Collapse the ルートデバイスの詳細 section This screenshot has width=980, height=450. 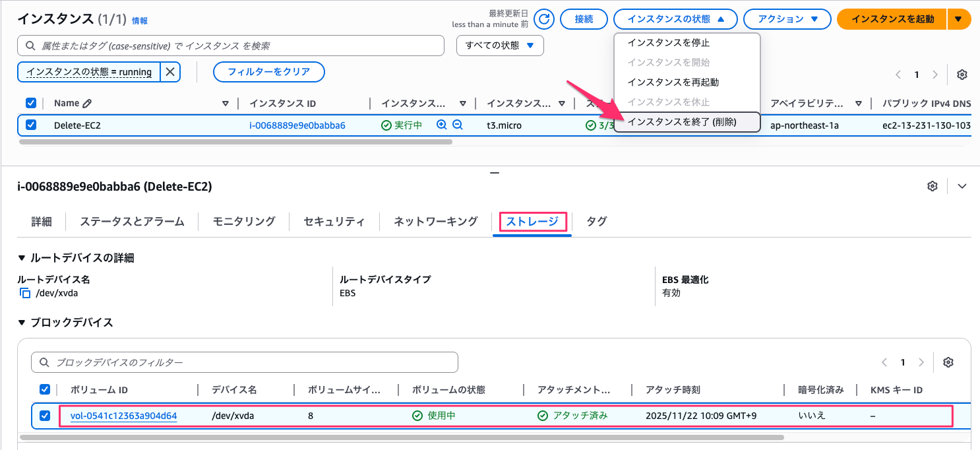22,257
